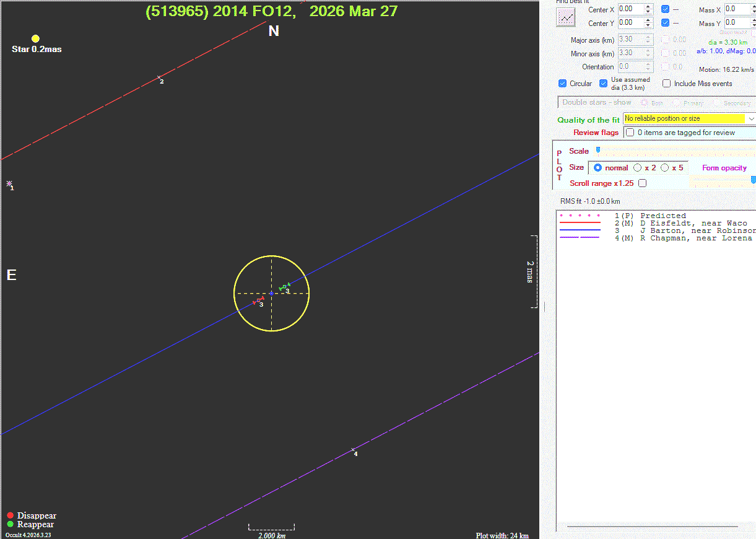Click the yellow star diameter dot
The height and width of the screenshot is (539, 756).
pyautogui.click(x=35, y=38)
